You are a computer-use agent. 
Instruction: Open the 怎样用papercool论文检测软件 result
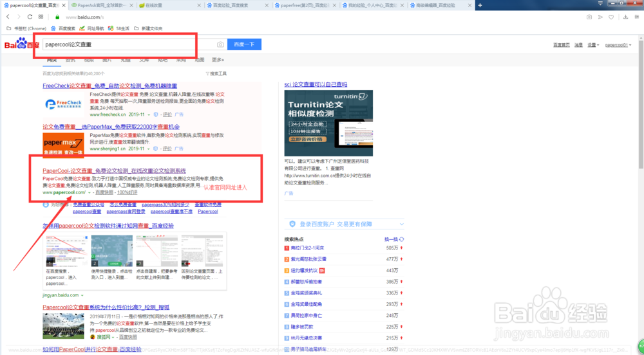tap(108, 226)
